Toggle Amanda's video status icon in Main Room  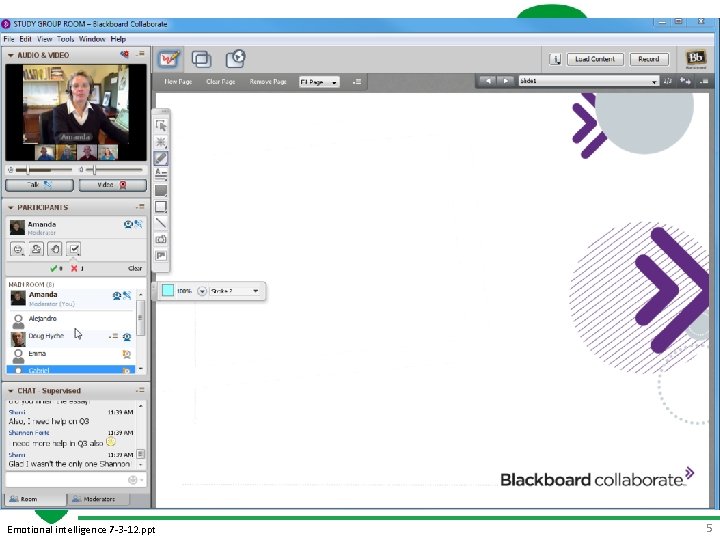tap(117, 295)
